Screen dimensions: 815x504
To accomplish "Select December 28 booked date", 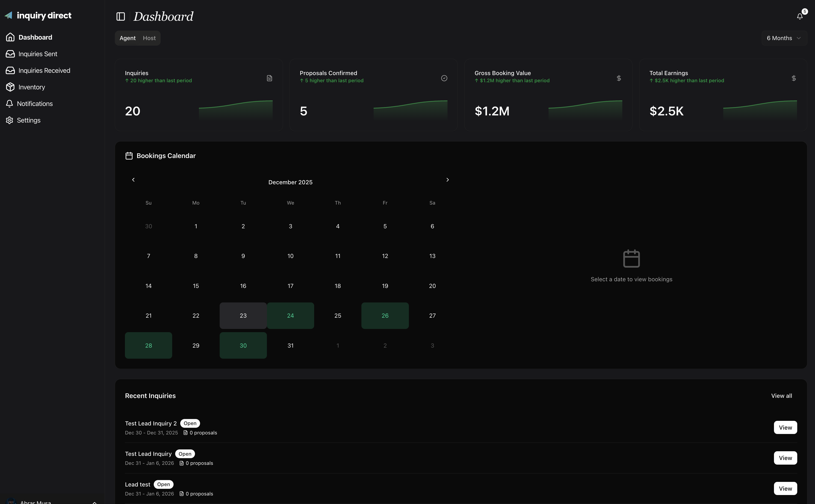I will (148, 345).
